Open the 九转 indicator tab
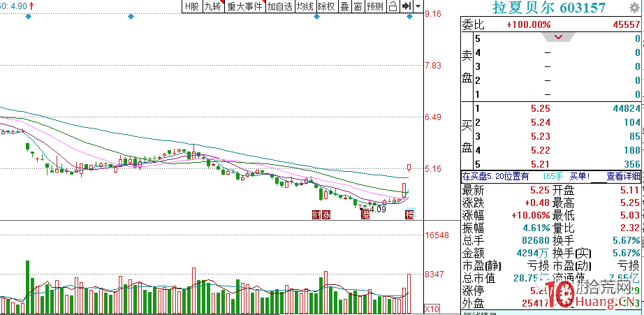 (x=214, y=6)
